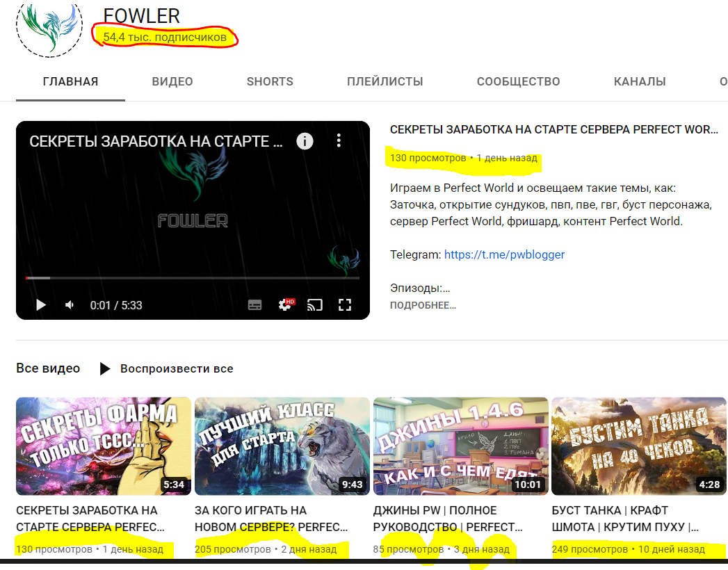Switch to ВИДЕО tab
Image resolution: width=728 pixels, height=570 pixels.
click(172, 81)
